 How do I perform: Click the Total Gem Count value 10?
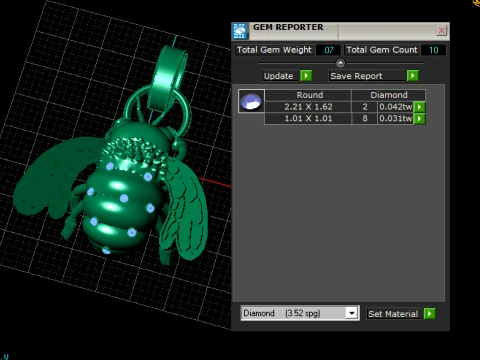(433, 50)
